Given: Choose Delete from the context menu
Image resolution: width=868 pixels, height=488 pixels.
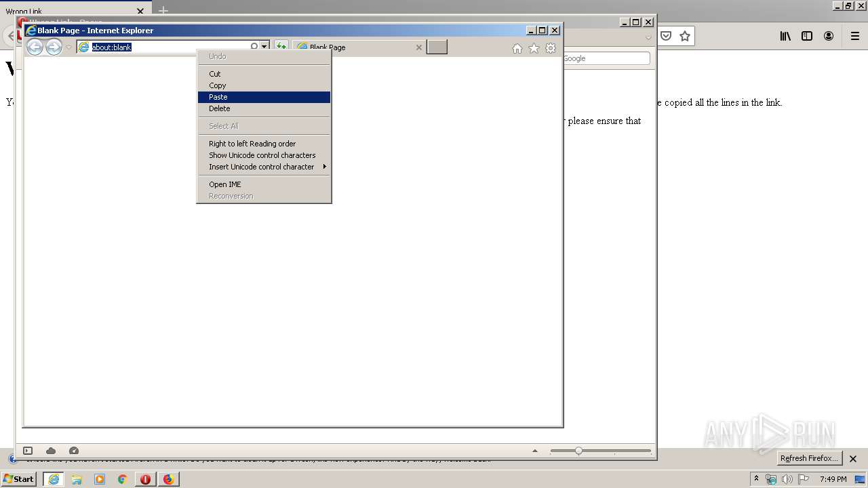Looking at the screenshot, I should [264, 108].
